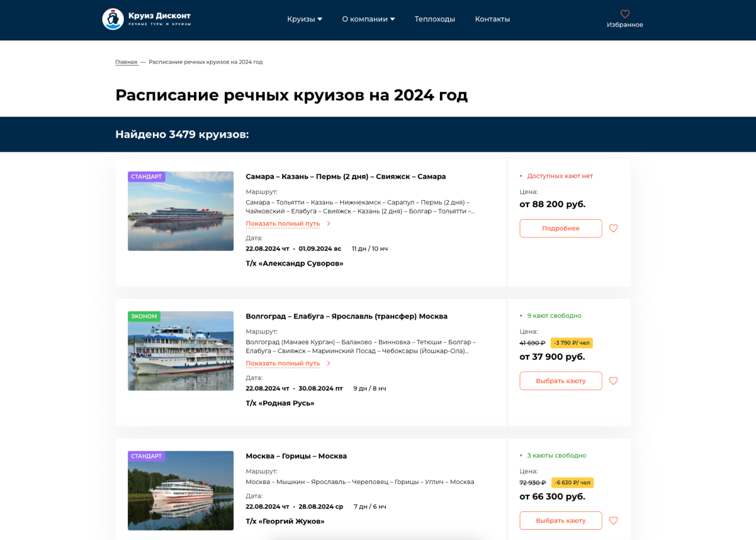Open Избранное via the header heart icon
Viewport: 756px width, 540px height.
coord(624,14)
